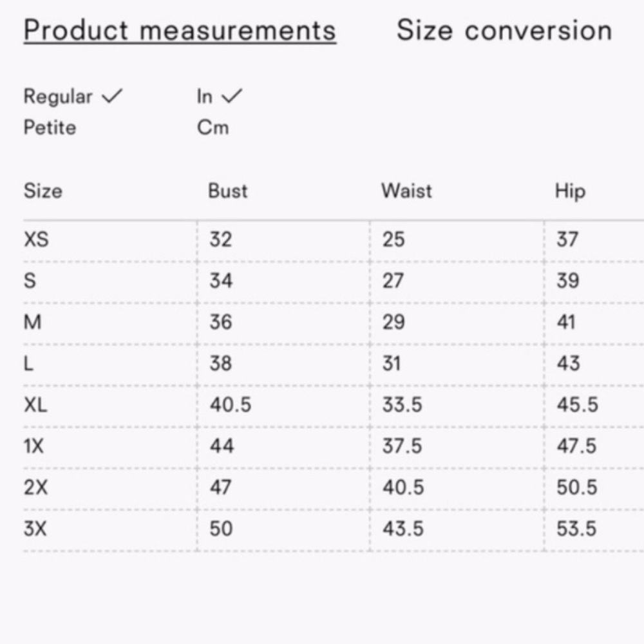
Task: Choose inches (In) as unit
Action: point(205,97)
